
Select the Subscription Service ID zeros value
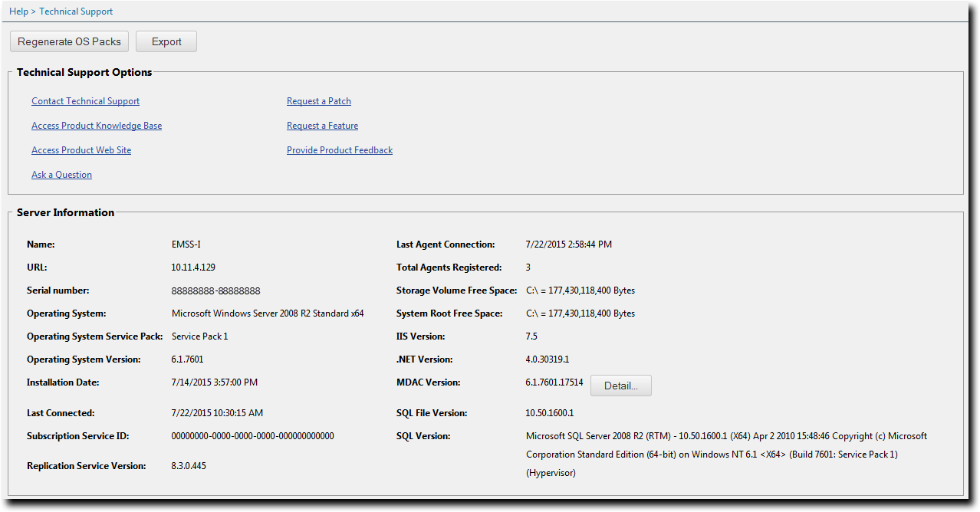253,436
